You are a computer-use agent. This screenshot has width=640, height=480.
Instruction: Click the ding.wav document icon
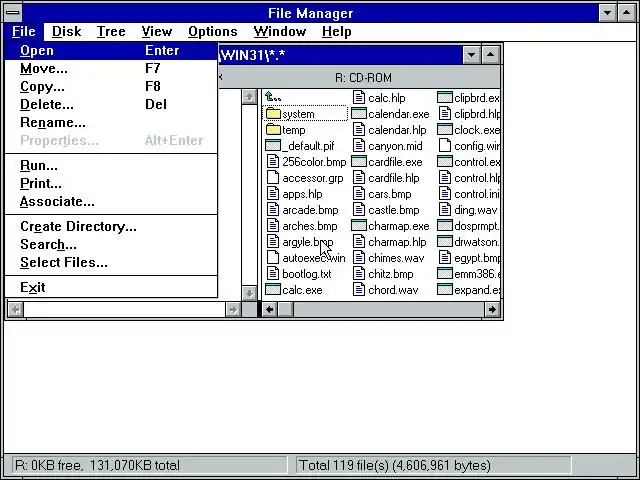445,210
